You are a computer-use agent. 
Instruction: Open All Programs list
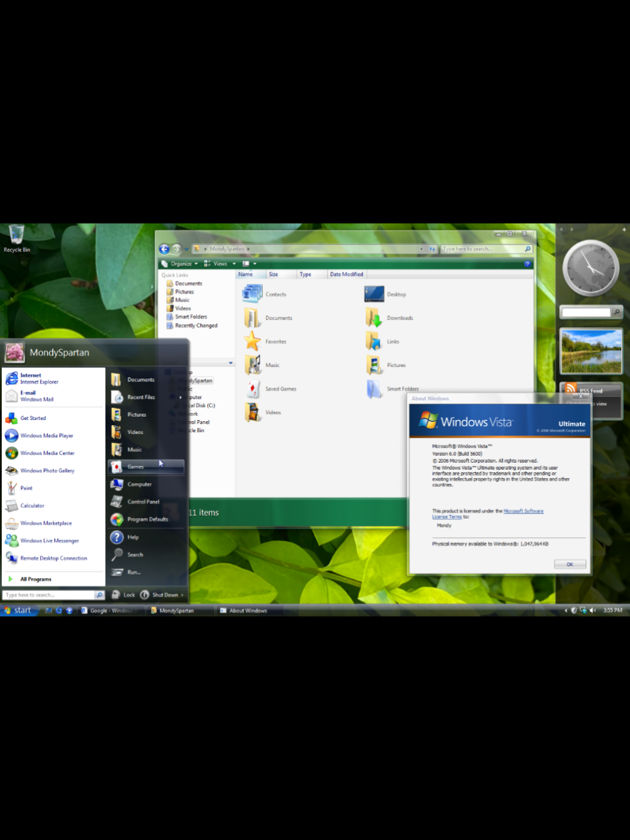[54, 579]
